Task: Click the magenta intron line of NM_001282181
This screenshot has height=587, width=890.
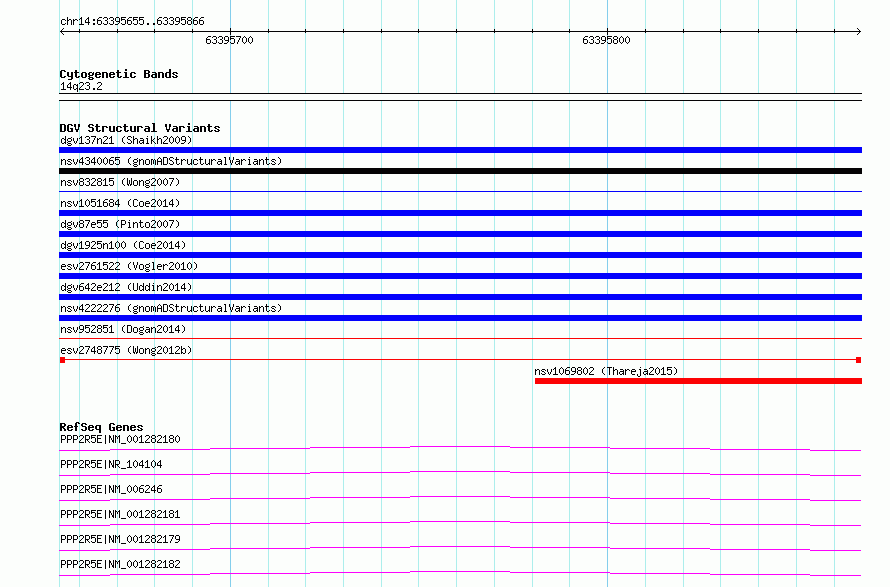Action: 460,523
